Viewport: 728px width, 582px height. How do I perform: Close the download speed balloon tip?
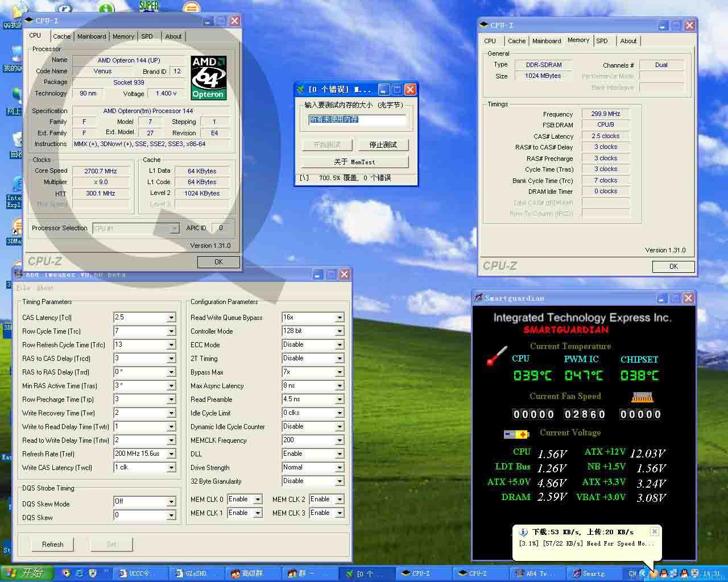654,531
